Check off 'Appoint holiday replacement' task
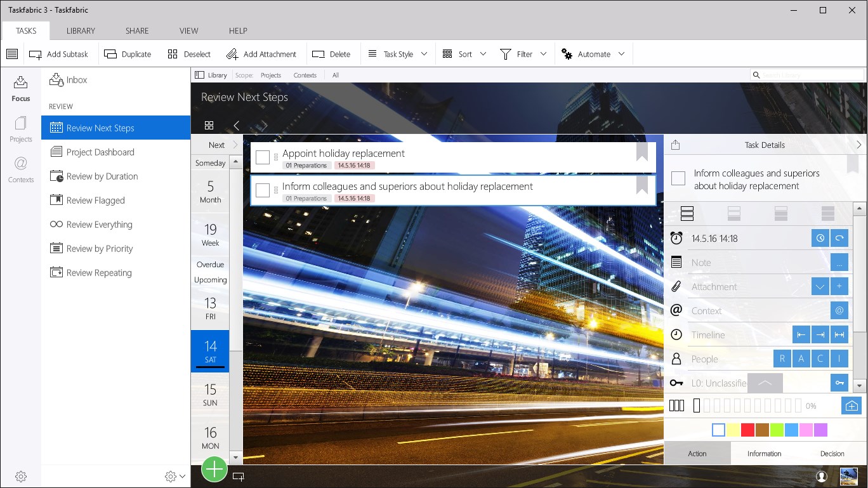 point(263,157)
